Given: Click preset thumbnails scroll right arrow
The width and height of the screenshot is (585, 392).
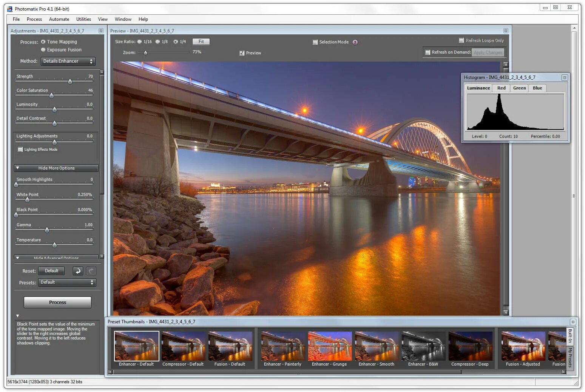Looking at the screenshot, I should coord(563,372).
